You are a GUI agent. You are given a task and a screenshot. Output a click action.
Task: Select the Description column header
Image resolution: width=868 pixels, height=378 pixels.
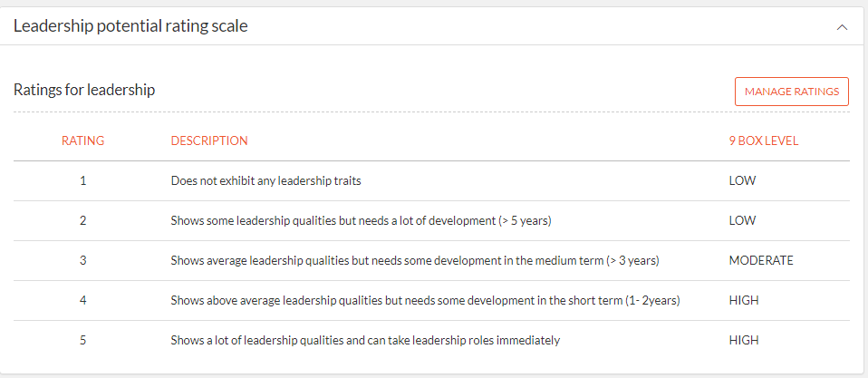[209, 141]
